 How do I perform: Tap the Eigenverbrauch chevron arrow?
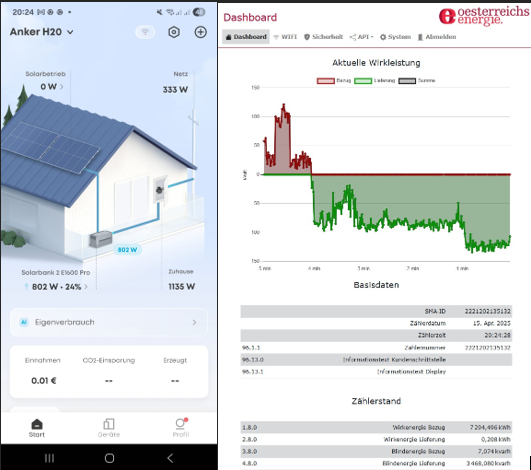coord(194,322)
